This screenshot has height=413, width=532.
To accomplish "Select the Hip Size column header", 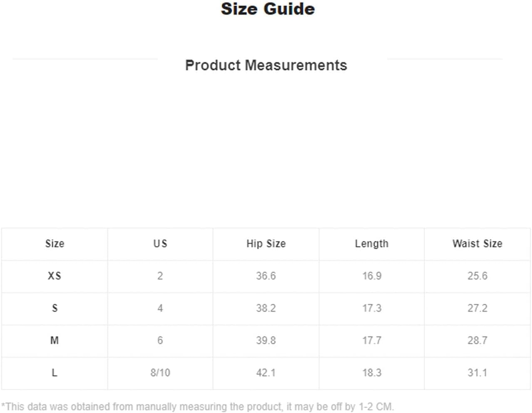I will [266, 243].
